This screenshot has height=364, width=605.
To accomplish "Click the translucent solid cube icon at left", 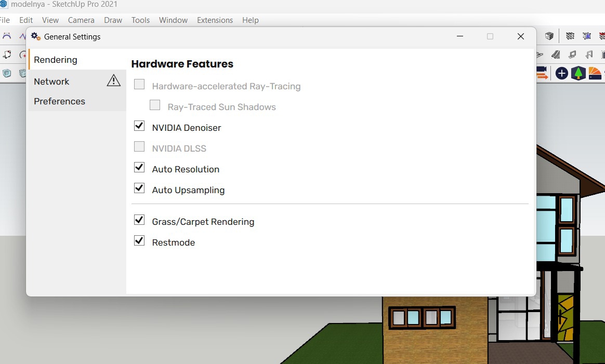I will coord(7,73).
